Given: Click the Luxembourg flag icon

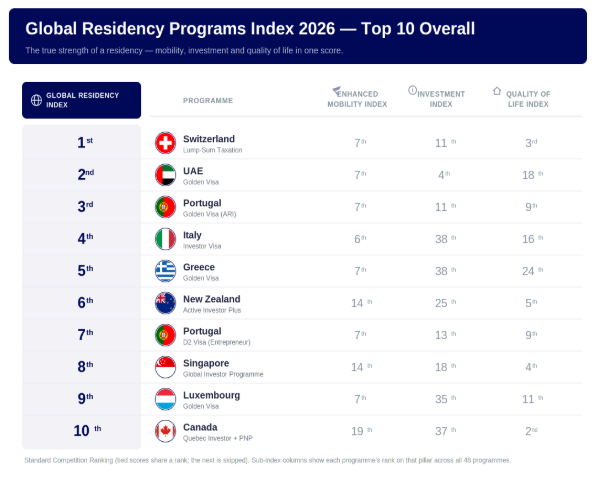Looking at the screenshot, I should tap(165, 399).
